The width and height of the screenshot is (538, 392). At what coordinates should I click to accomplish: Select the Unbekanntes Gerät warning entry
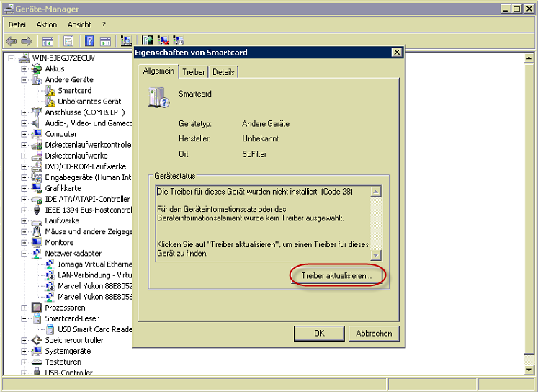click(x=89, y=102)
